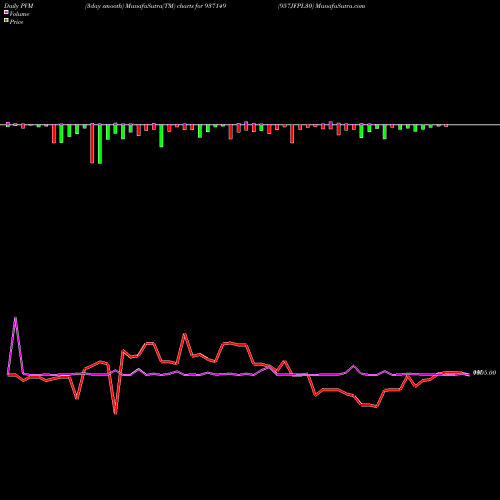Click the '(937JFPL30) MunafaSutra.com' header text
This screenshot has width=500, height=500.
321,6
